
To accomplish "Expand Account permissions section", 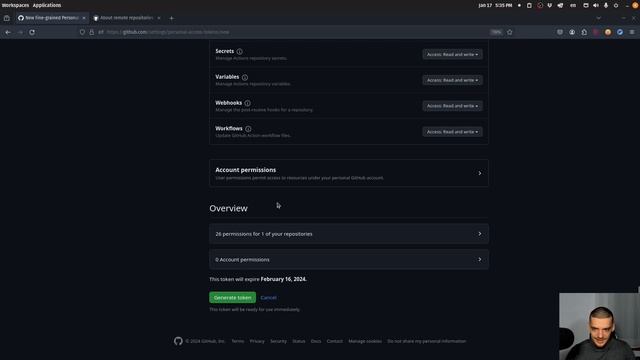I will 349,173.
